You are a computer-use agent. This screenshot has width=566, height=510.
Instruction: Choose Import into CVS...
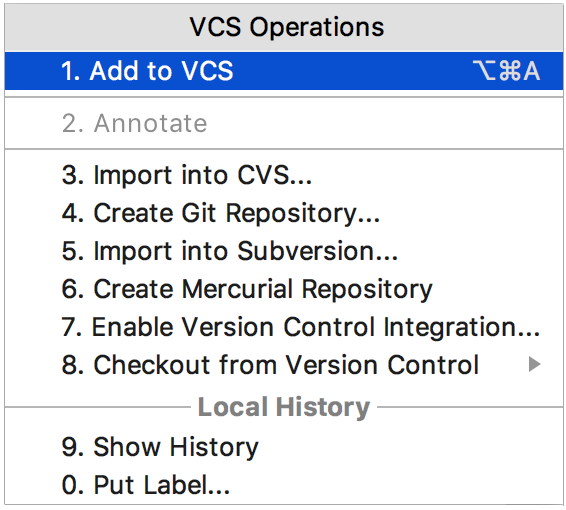(284, 175)
